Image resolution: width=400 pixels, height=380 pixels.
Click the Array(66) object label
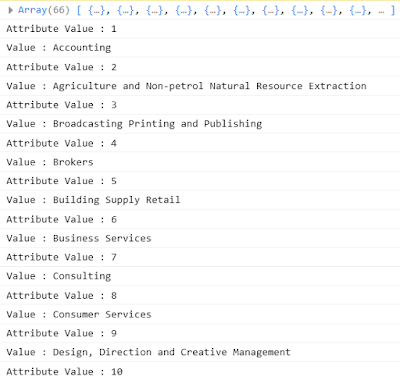[x=44, y=10]
